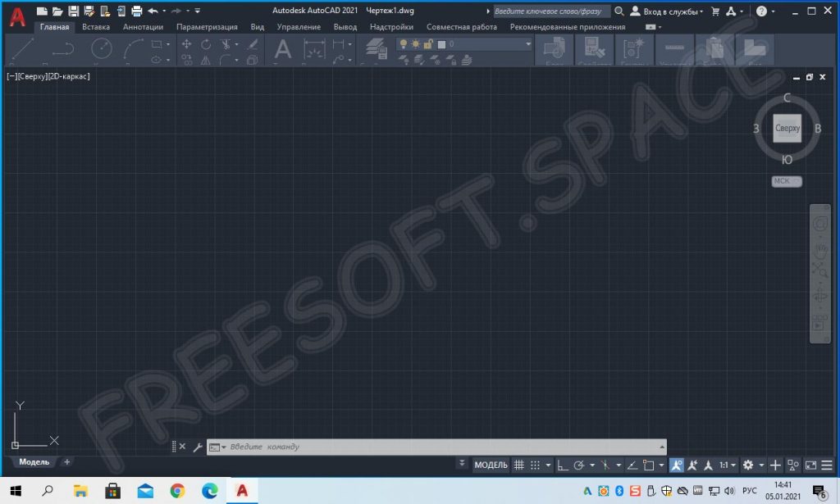840x504 pixels.
Task: Toggle Ortho mode in status bar
Action: click(x=562, y=465)
